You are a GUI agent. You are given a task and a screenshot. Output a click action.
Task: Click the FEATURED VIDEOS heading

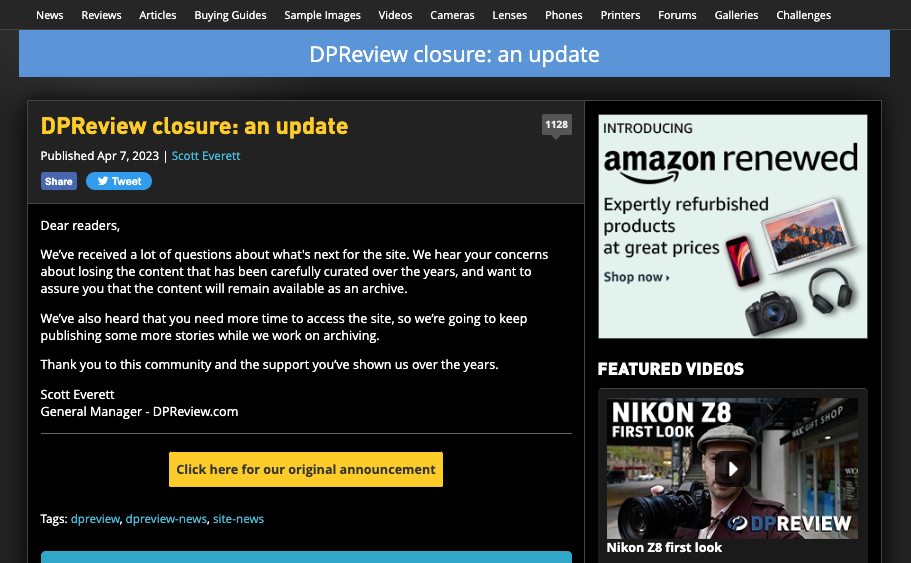tap(670, 369)
